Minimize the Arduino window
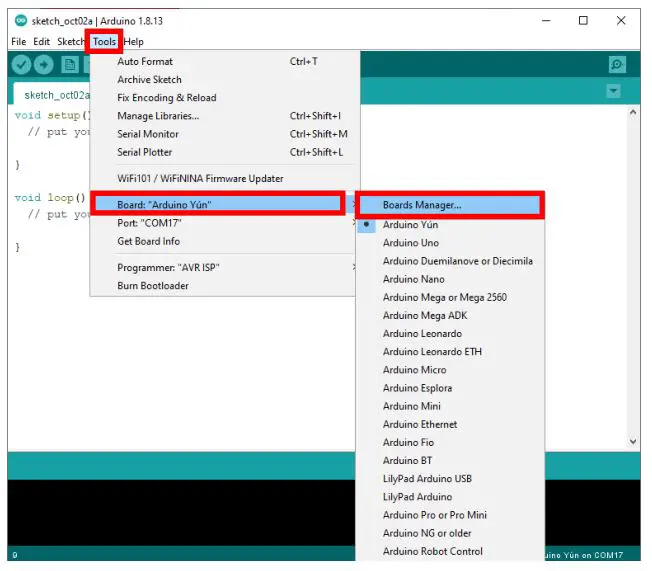This screenshot has width=652, height=571. click(546, 20)
